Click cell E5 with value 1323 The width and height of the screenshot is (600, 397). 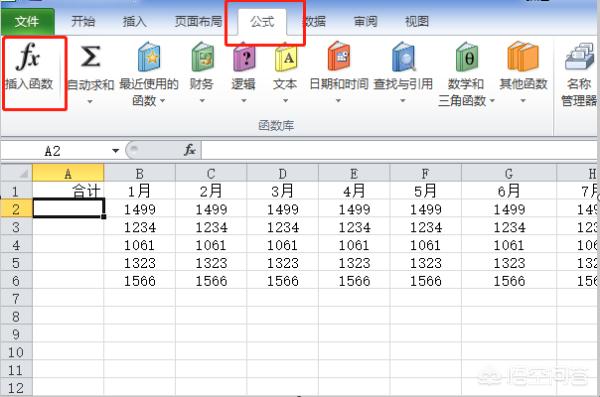tap(354, 263)
